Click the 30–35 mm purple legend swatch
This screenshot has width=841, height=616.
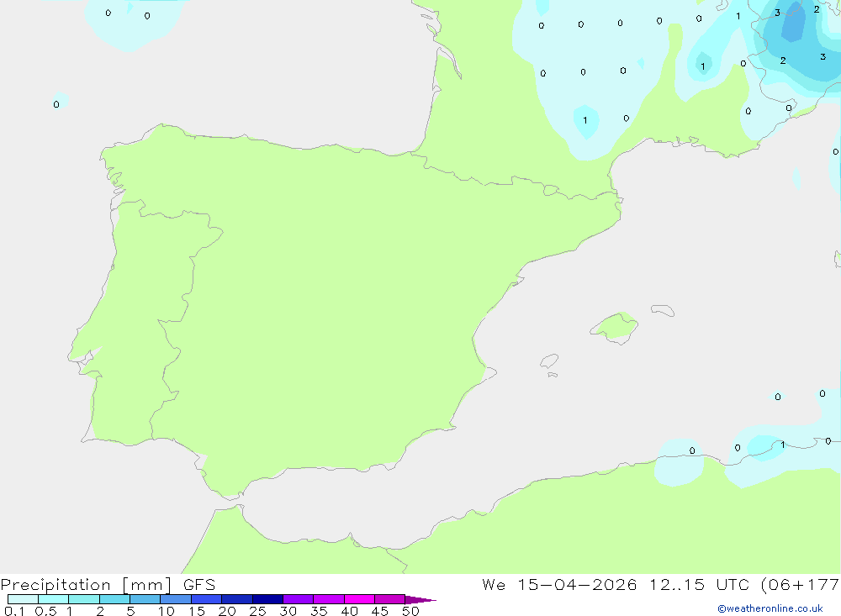[x=299, y=599]
